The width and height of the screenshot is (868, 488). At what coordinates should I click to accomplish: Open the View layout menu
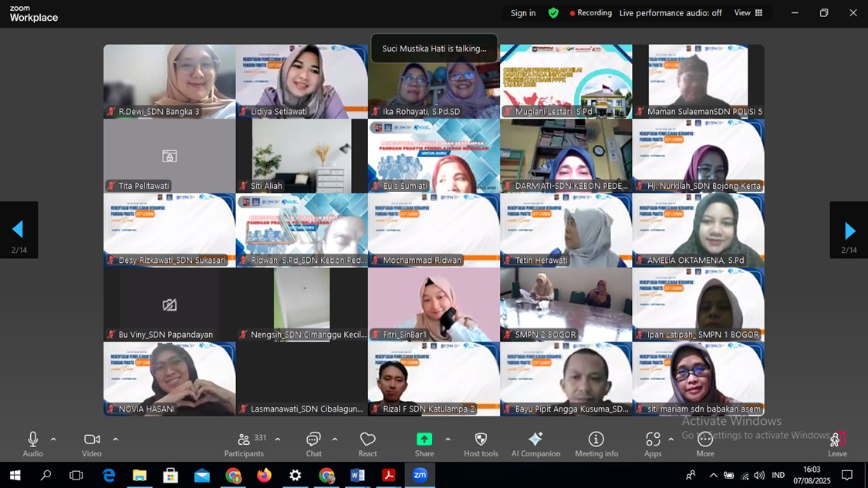pyautogui.click(x=748, y=13)
